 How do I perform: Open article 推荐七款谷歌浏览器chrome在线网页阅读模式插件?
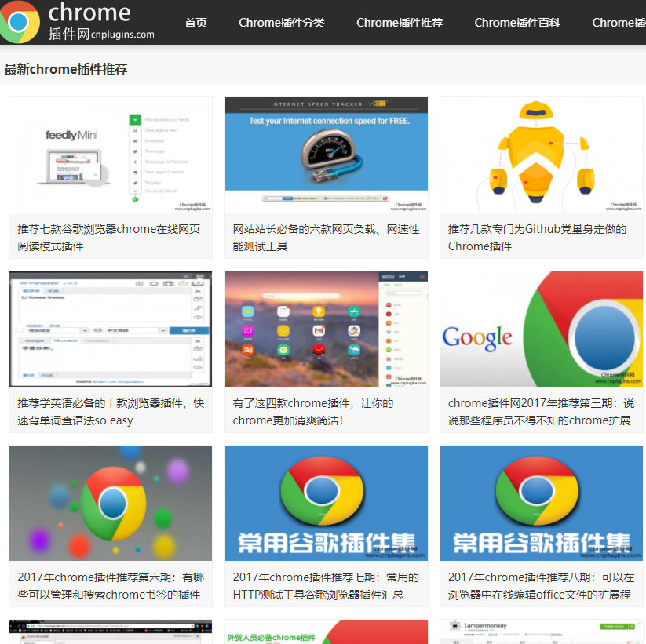(109, 238)
